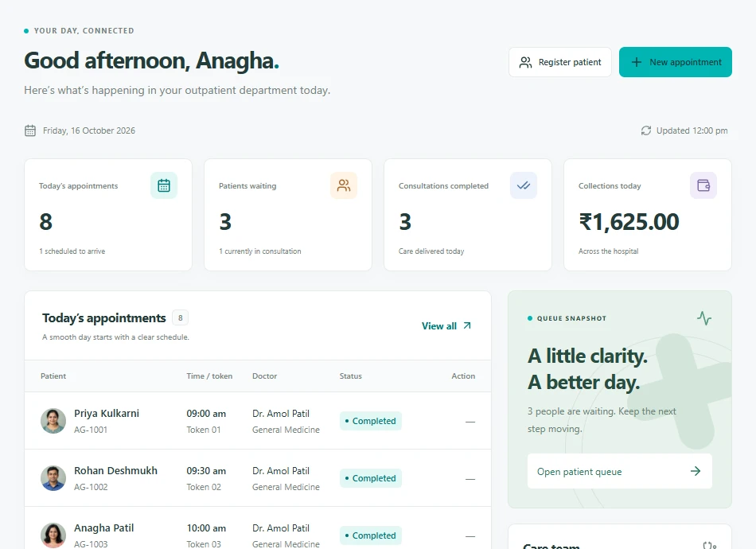The width and height of the screenshot is (756, 549).
Task: Click the people icon in Patients waiting card
Action: (x=344, y=185)
